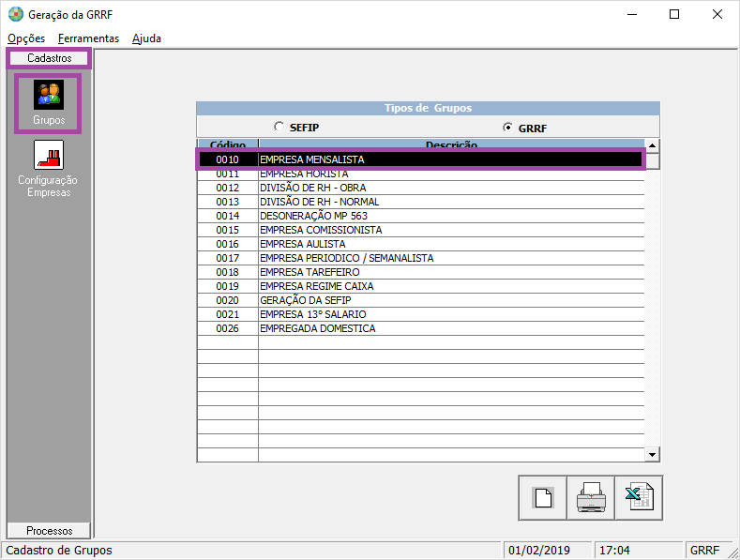
Task: Click GRRF indicator in status bar
Action: [704, 550]
